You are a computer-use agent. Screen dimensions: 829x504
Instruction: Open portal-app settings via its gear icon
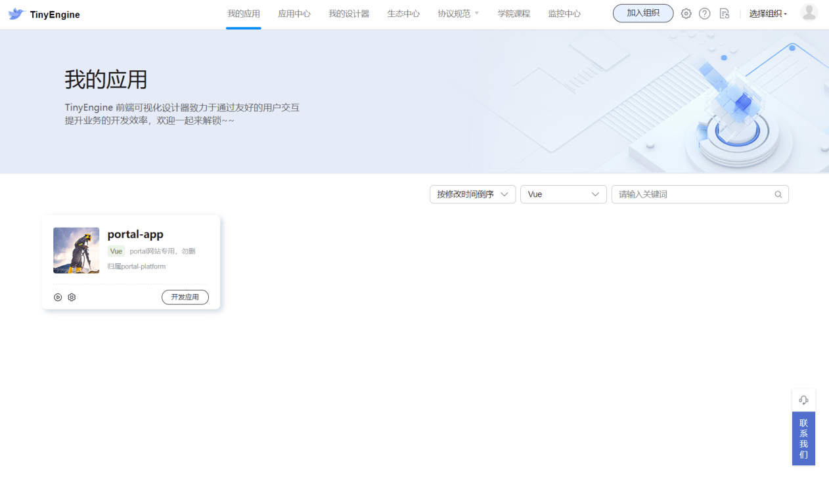click(72, 297)
